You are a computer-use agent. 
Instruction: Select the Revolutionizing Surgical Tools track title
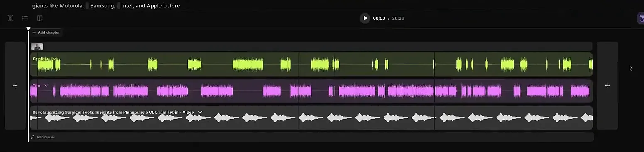(113, 112)
